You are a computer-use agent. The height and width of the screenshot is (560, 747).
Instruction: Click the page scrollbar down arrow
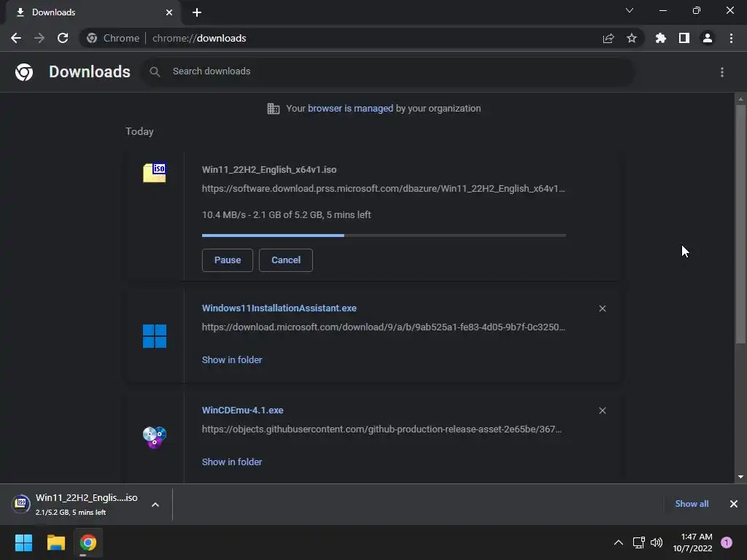click(x=740, y=477)
